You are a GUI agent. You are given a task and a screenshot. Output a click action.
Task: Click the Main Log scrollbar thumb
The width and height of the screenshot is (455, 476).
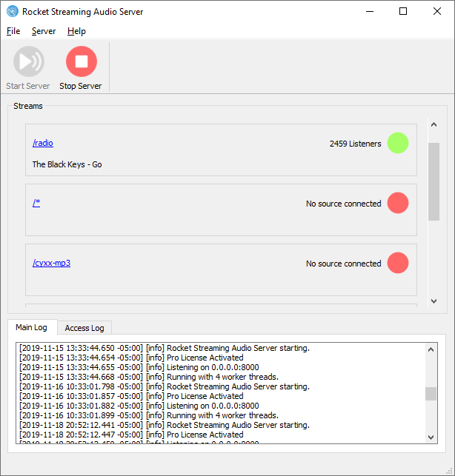tap(431, 394)
